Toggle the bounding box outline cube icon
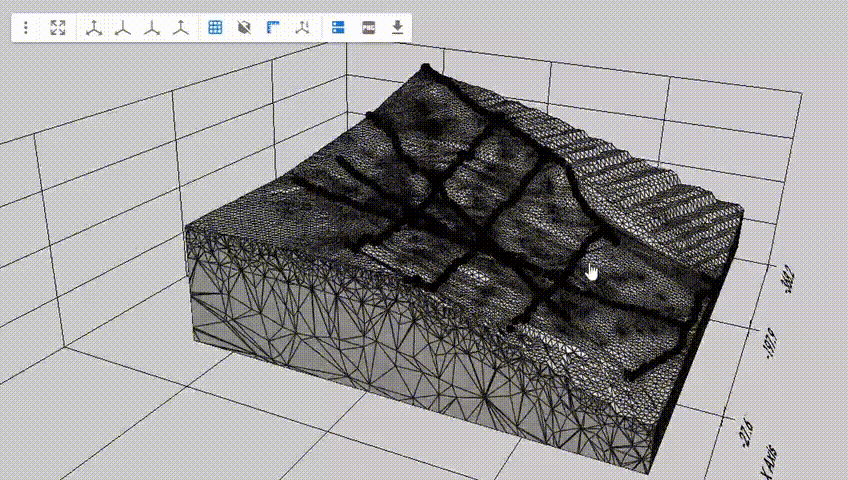Screen dimensions: 848x480 tap(244, 28)
